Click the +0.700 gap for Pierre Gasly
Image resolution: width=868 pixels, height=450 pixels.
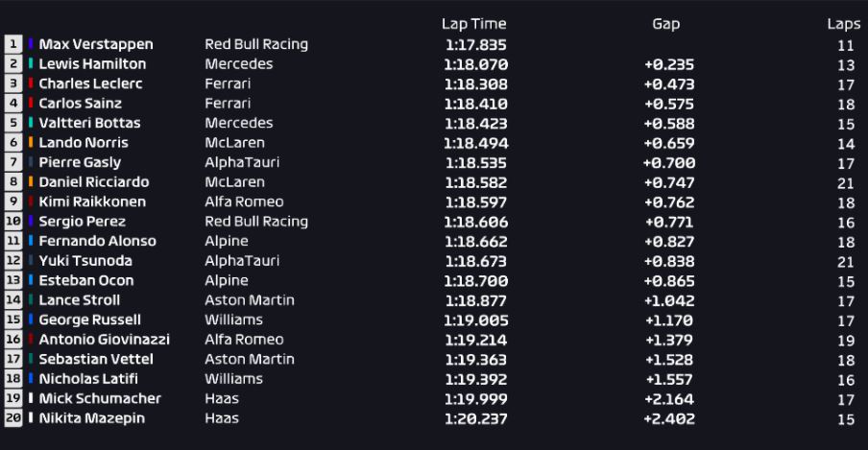(669, 163)
